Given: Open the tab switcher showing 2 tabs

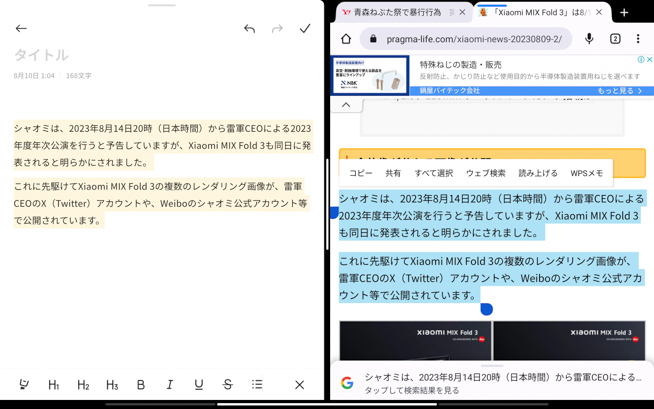Looking at the screenshot, I should coord(615,39).
